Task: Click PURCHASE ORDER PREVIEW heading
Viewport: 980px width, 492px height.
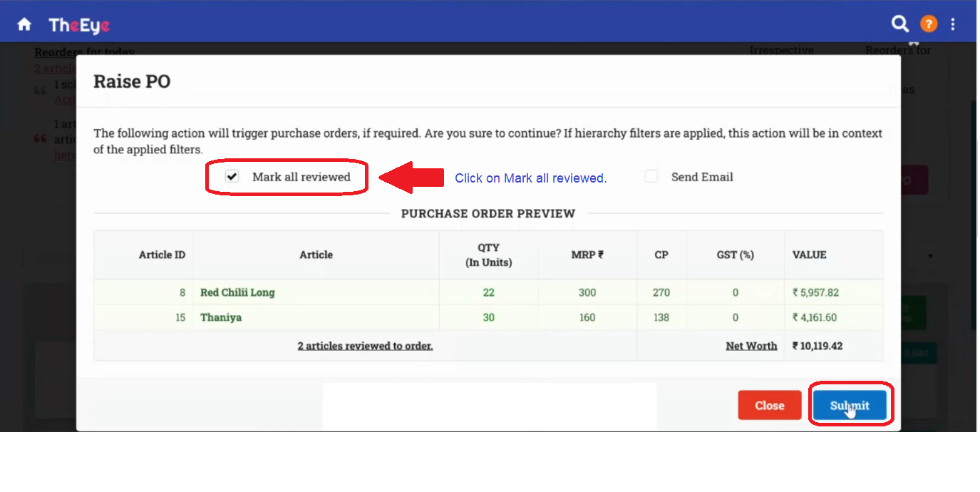Action: 488,213
